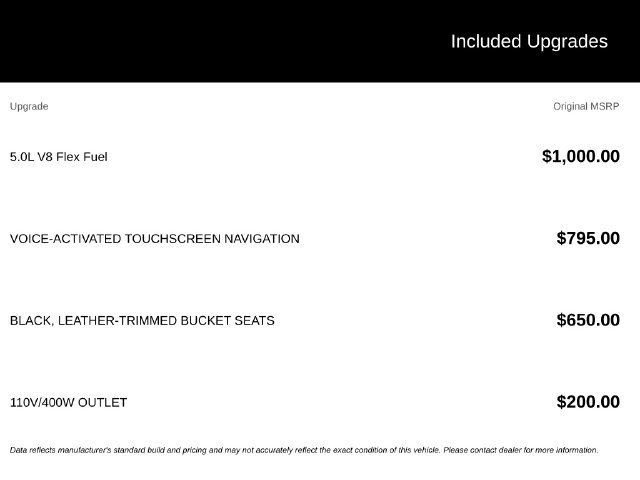Screen dimensions: 640x480
Task: Click the word Included in header
Action: 486,41
